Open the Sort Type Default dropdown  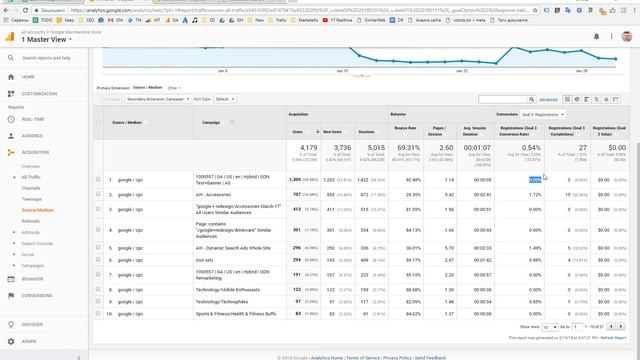point(224,99)
